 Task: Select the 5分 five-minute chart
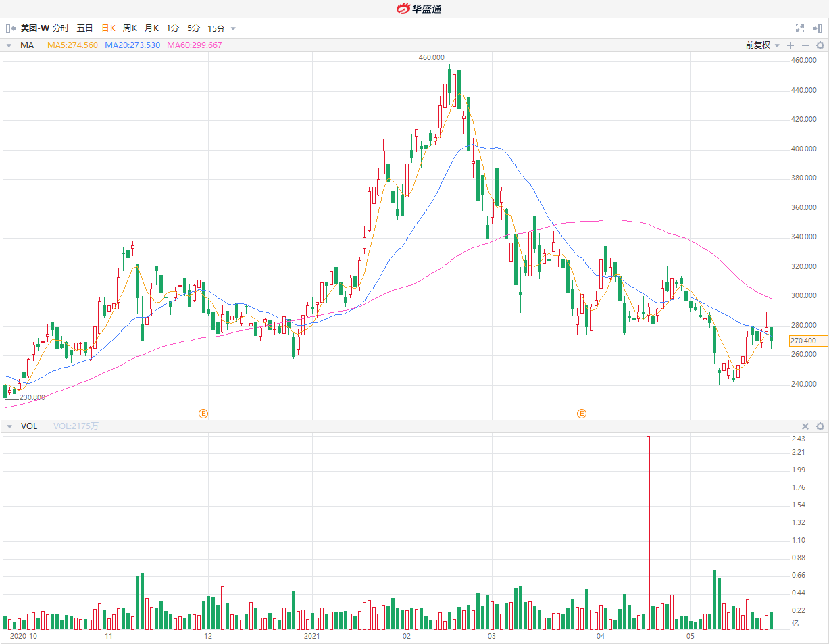click(194, 28)
